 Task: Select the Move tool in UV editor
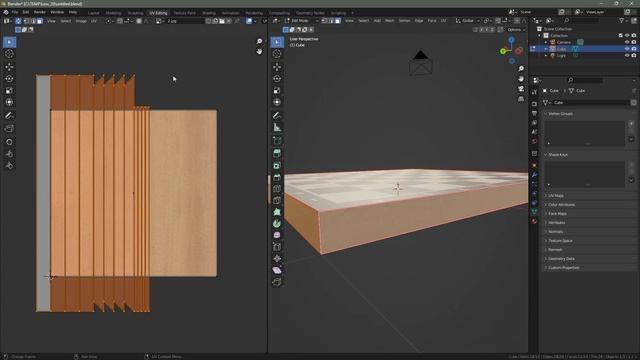pos(9,67)
